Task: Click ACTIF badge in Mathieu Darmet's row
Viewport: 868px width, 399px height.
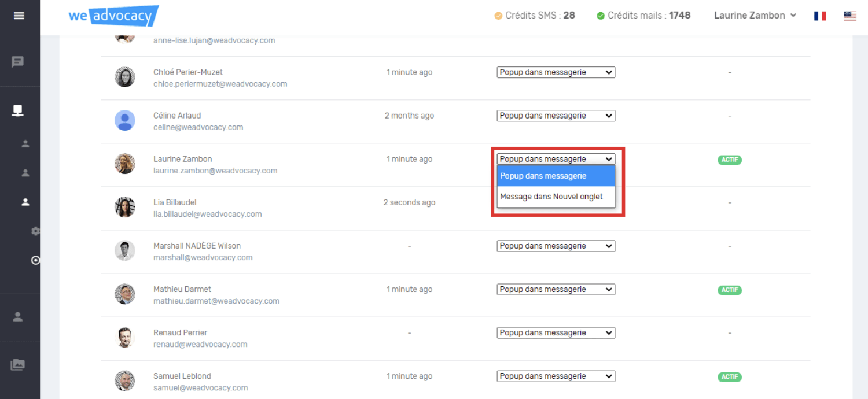Action: pyautogui.click(x=730, y=290)
